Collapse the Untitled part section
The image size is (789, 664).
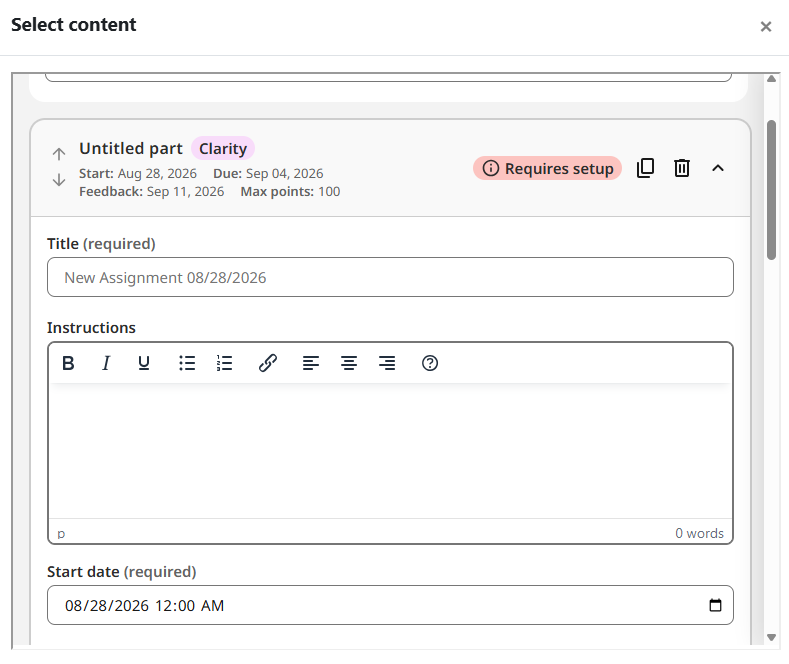(718, 168)
